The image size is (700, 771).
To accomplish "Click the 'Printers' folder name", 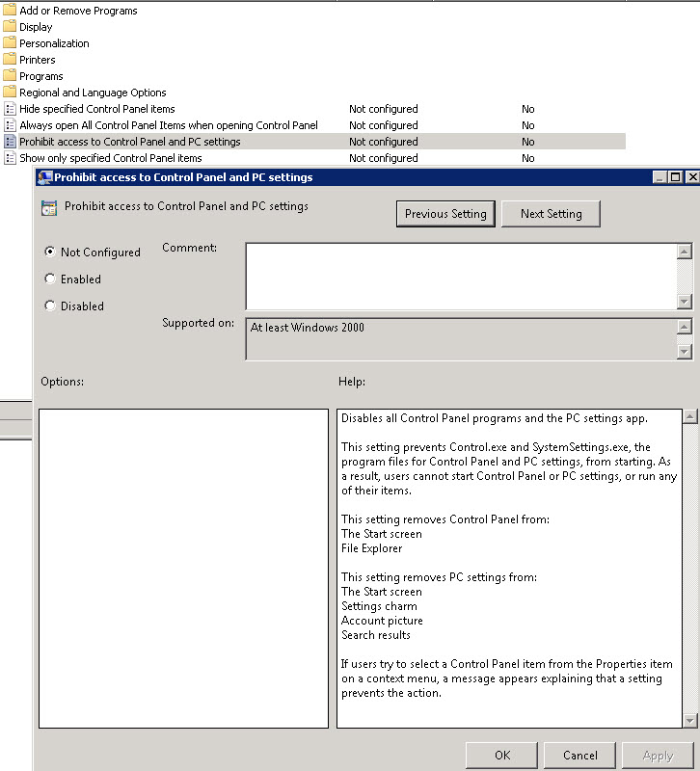I will pyautogui.click(x=38, y=60).
